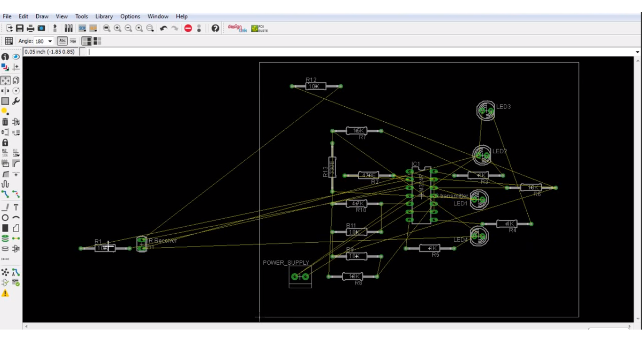Open the View menu
Image resolution: width=644 pixels, height=362 pixels.
[x=62, y=16]
